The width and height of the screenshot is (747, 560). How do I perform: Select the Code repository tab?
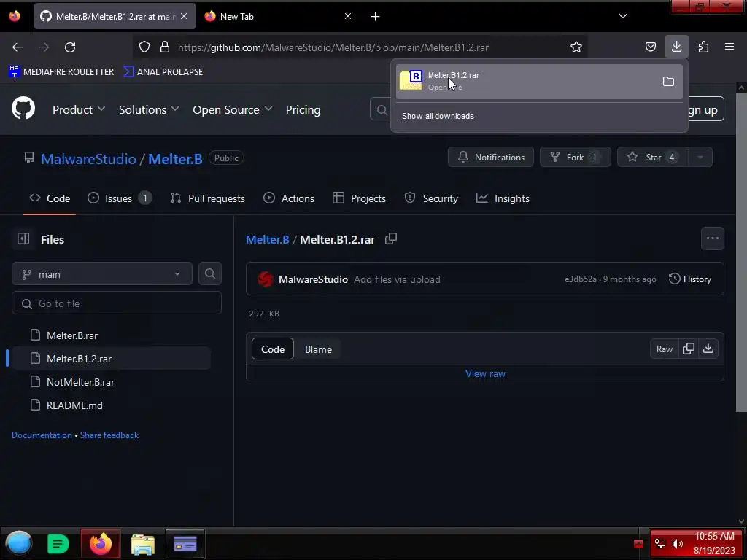[50, 198]
